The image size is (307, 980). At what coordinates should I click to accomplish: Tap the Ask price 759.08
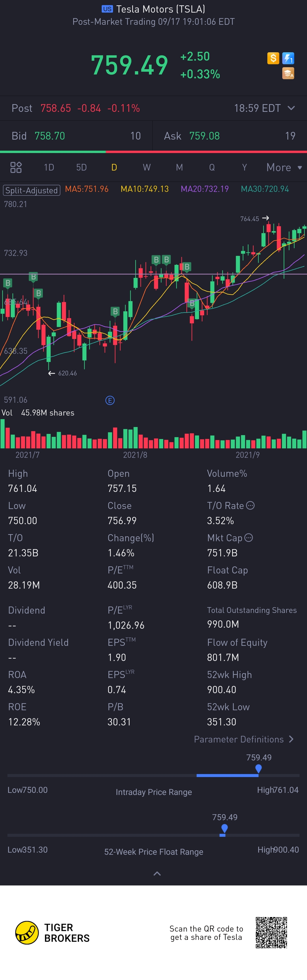(204, 136)
